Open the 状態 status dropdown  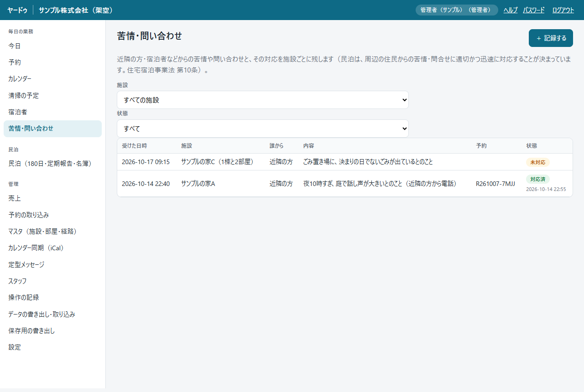(x=263, y=129)
